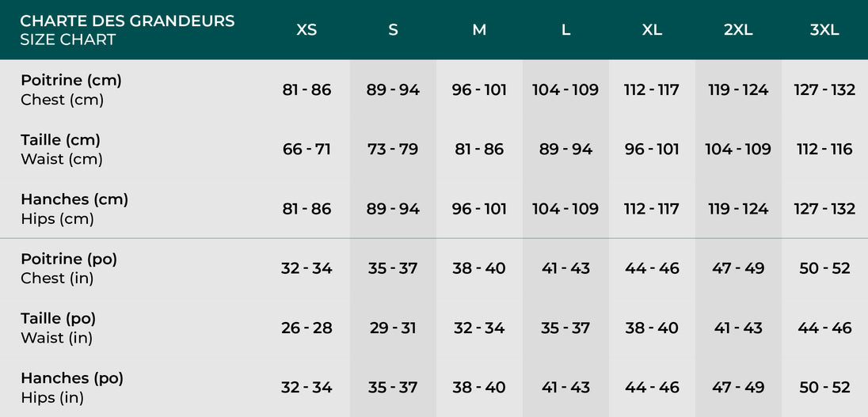Click the XL column header
868x417 pixels.
(652, 30)
